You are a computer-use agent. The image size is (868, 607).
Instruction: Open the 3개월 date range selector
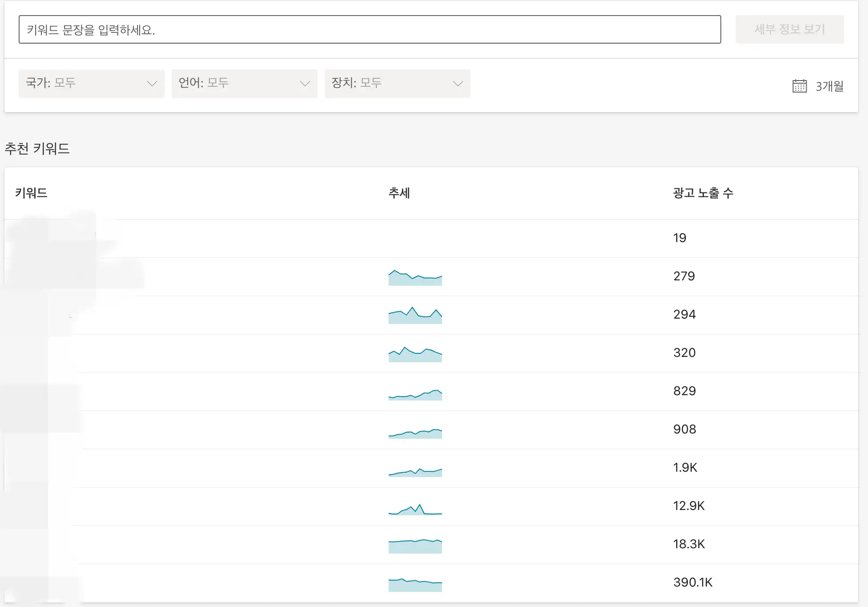829,86
